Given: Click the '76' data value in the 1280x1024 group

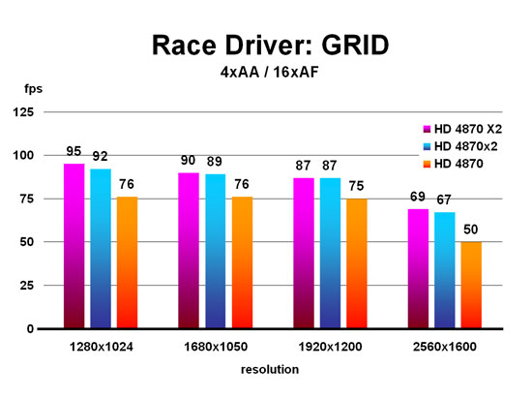Looking at the screenshot, I should pyautogui.click(x=127, y=184).
